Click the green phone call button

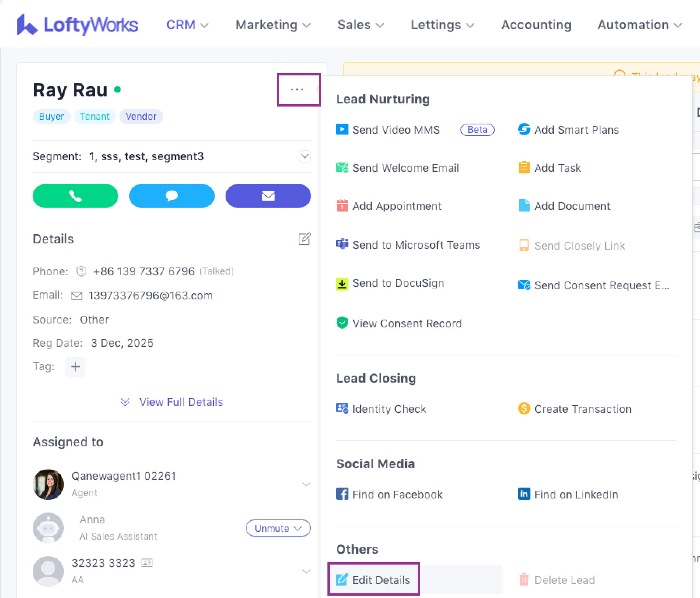pyautogui.click(x=75, y=196)
